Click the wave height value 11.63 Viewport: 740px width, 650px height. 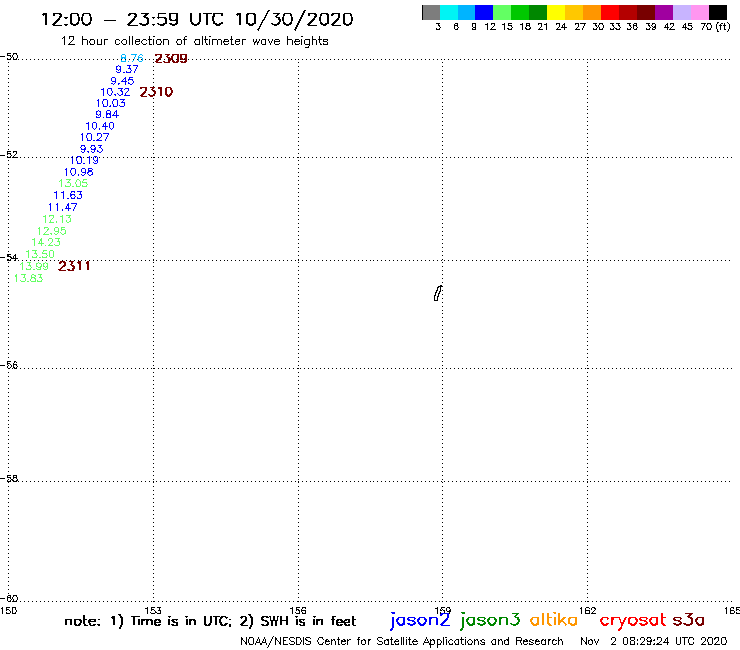[x=68, y=195]
